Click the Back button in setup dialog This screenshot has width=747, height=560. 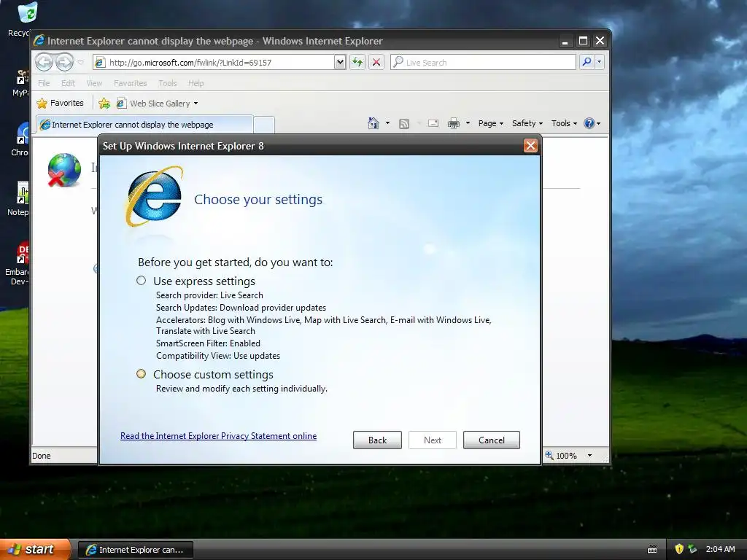[x=377, y=440]
